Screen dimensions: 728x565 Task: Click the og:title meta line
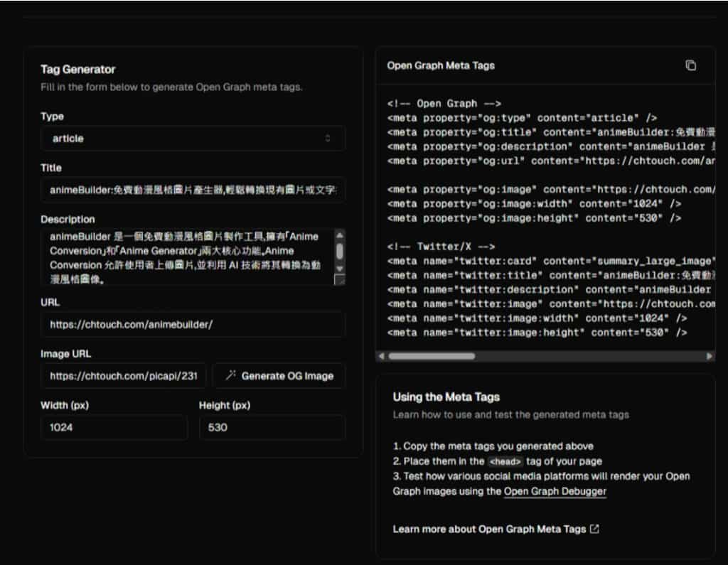[551, 132]
